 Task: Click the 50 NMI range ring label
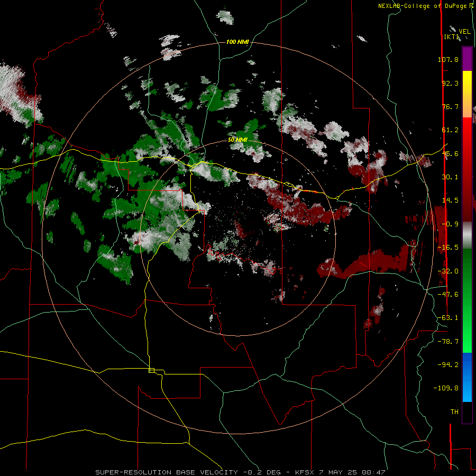click(237, 140)
